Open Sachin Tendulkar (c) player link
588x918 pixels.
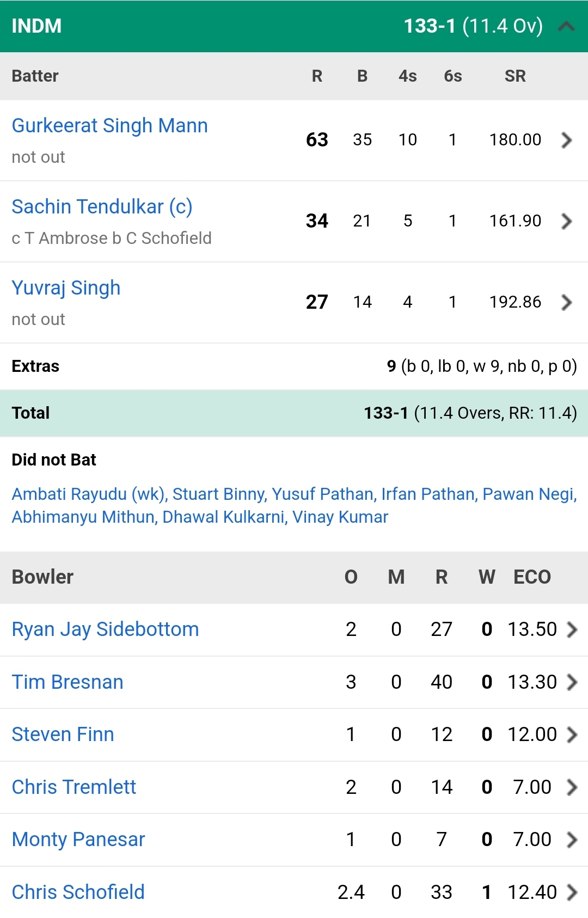(102, 207)
